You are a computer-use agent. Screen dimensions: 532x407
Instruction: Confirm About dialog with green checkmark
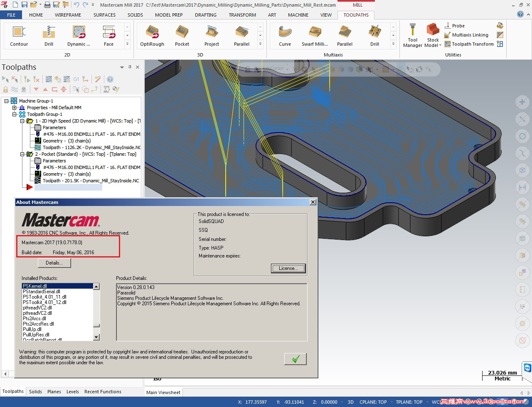point(296,359)
